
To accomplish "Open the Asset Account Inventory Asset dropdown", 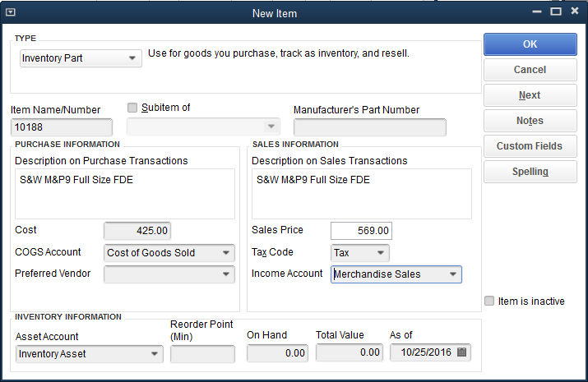I will click(154, 354).
